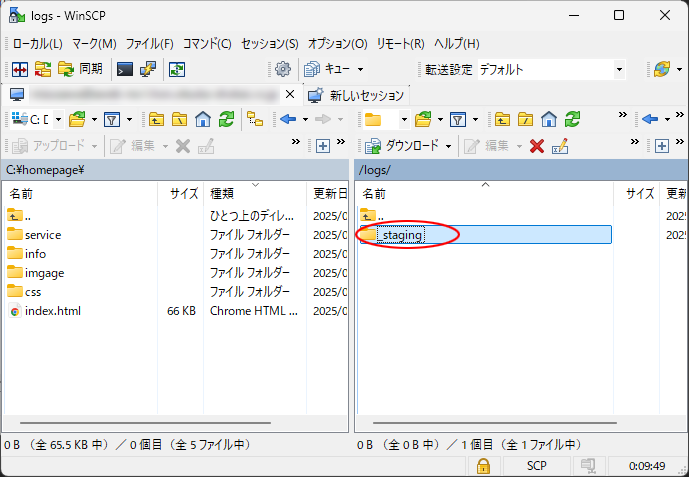Open the terminal console icon in toolbar

click(125, 69)
